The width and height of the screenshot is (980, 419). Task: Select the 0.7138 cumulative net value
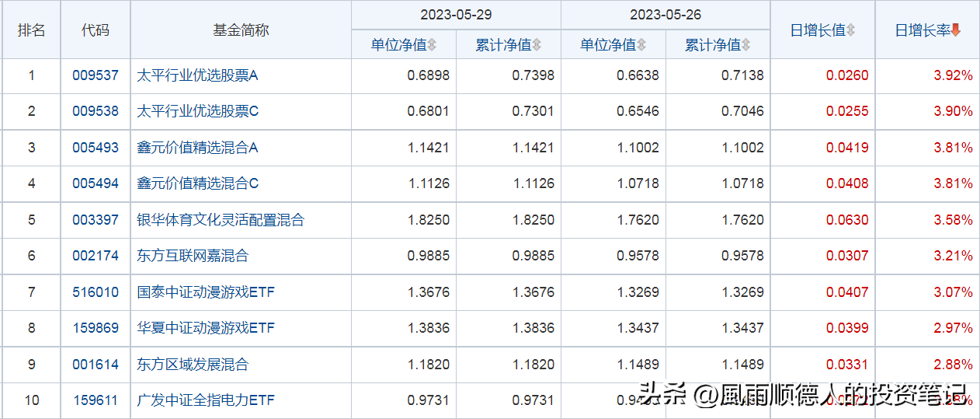pos(743,75)
